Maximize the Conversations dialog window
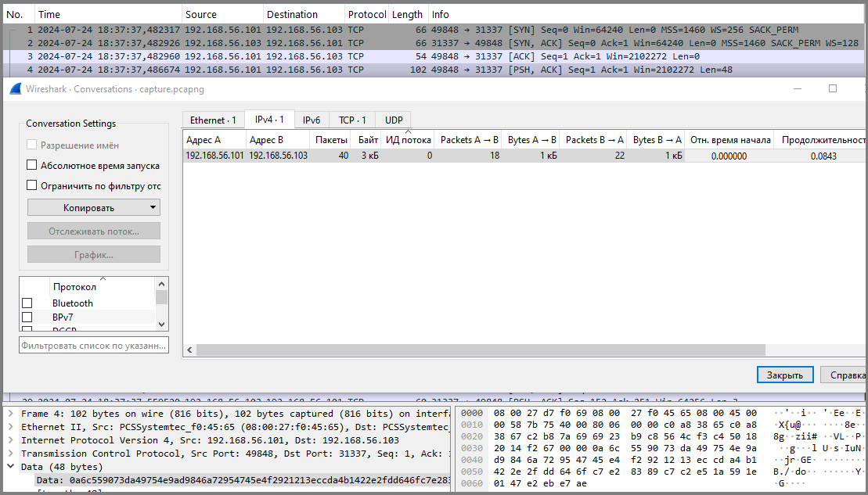 coord(833,88)
